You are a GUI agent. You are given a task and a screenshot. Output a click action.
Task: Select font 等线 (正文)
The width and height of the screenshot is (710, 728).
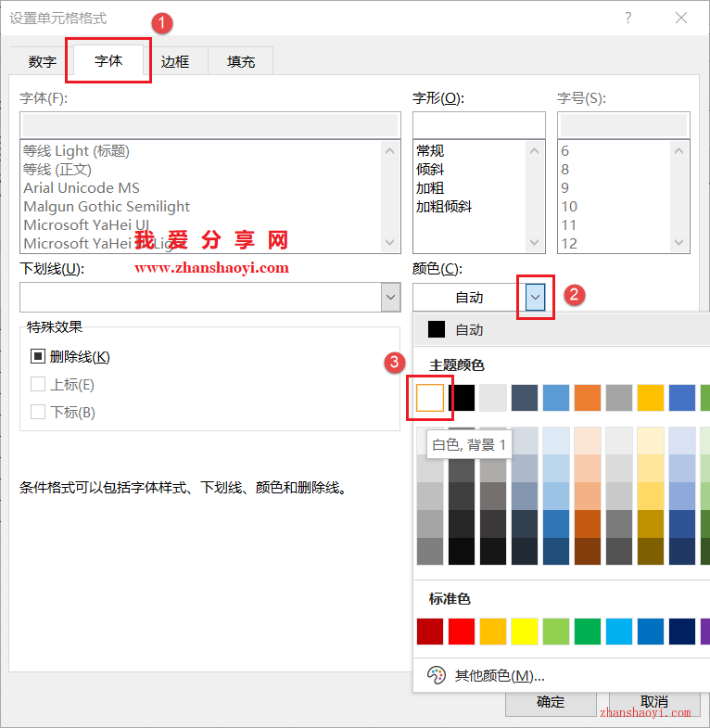(57, 170)
